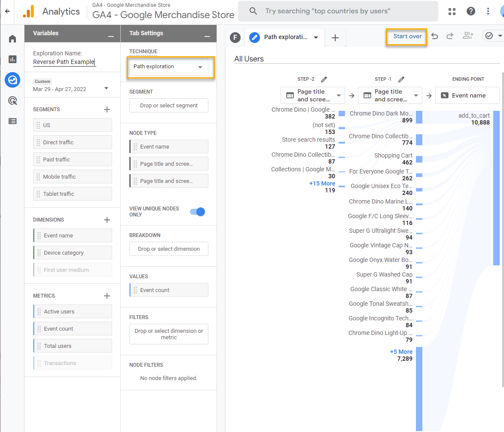Open dropdown arrow beside checkmark icon

(x=500, y=36)
